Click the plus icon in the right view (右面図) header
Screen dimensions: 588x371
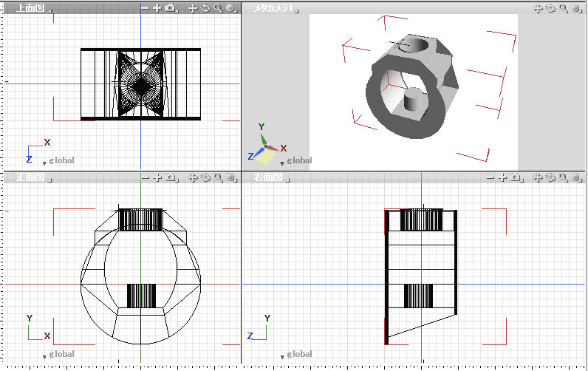click(502, 177)
